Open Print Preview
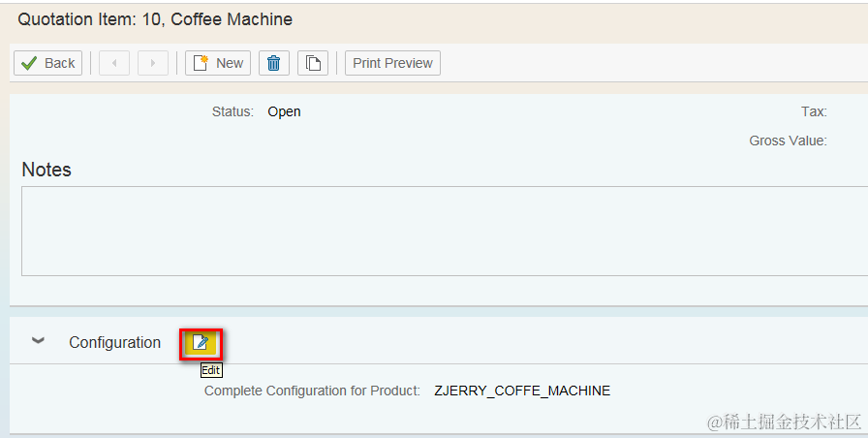The width and height of the screenshot is (868, 438). point(392,63)
